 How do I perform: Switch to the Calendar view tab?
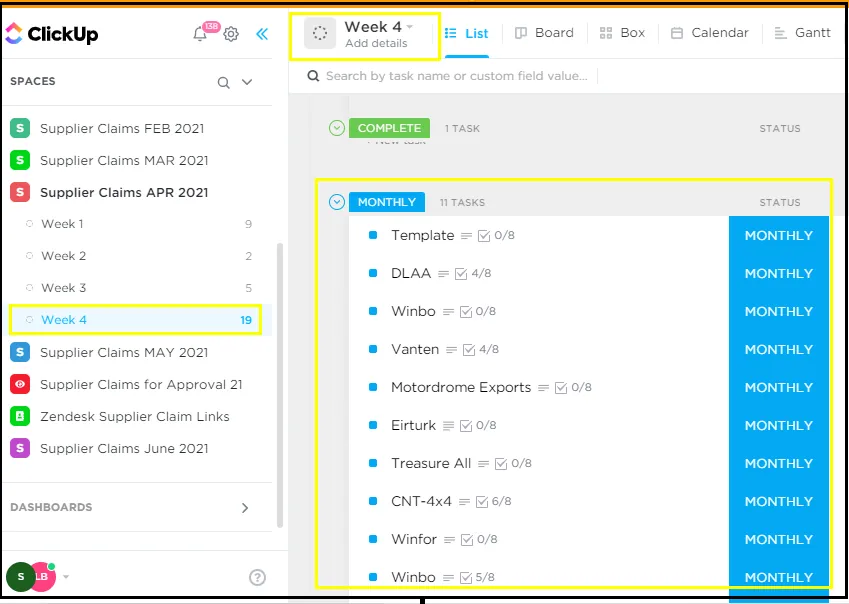point(709,33)
